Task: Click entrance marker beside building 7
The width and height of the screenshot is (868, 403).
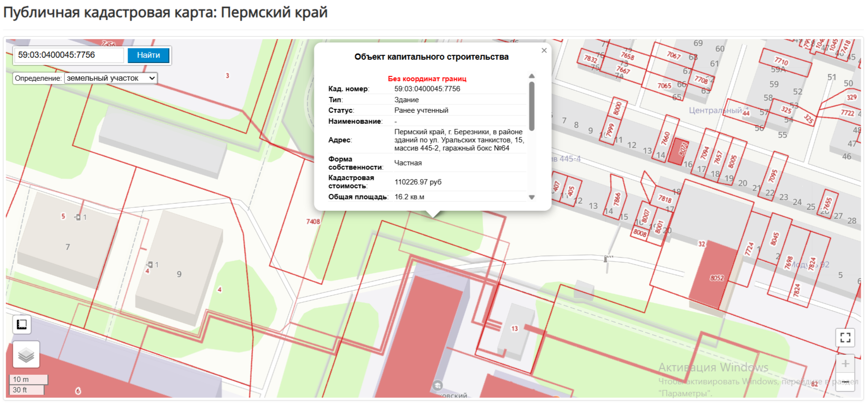Action: [x=77, y=217]
